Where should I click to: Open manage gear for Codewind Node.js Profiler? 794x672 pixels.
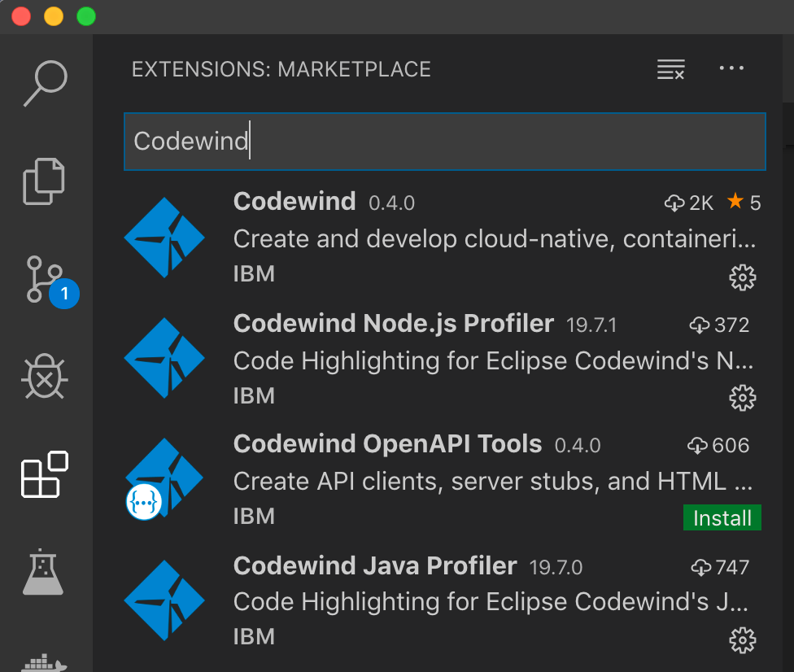743,398
